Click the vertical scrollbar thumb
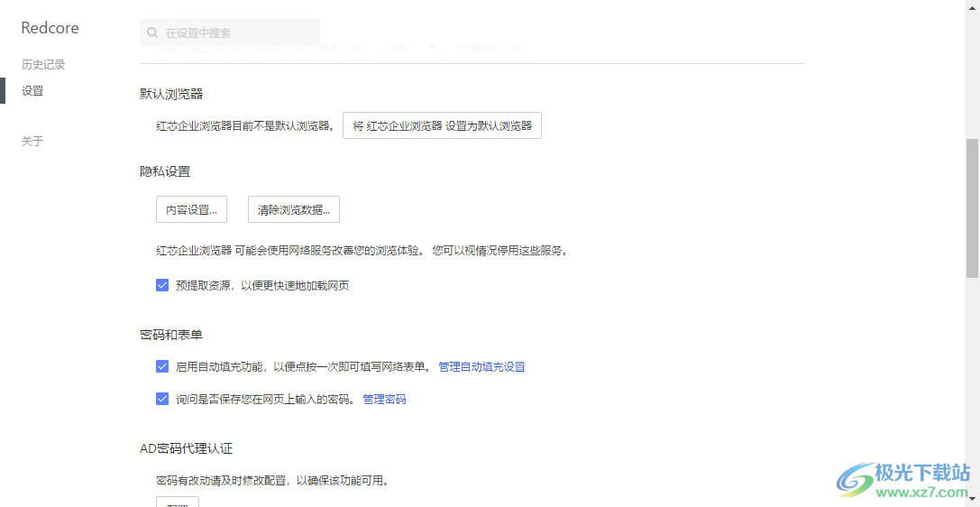The height and width of the screenshot is (507, 980). click(x=972, y=207)
